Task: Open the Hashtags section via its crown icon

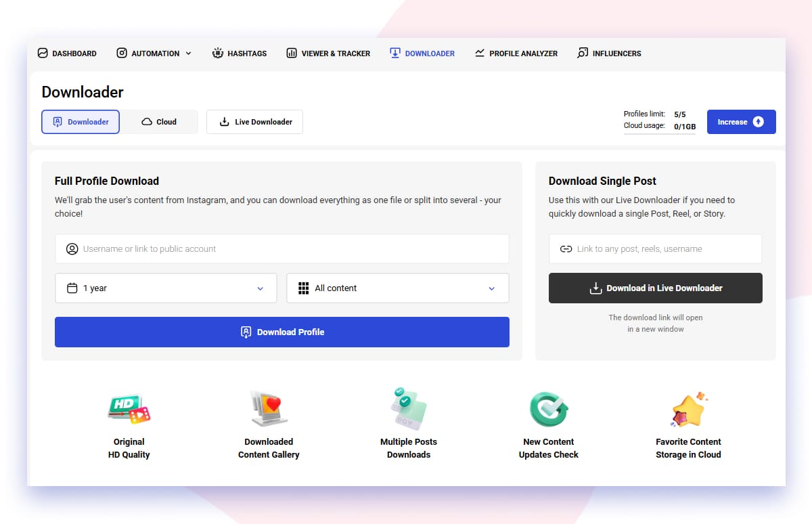Action: [x=218, y=52]
